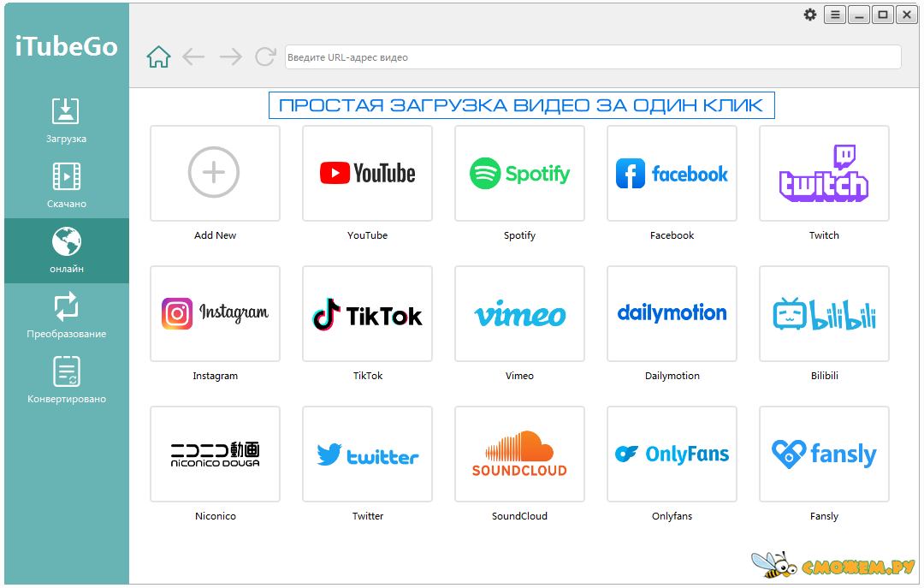Open the OnlyFans site tile
Image resolution: width=924 pixels, height=588 pixels.
(672, 454)
